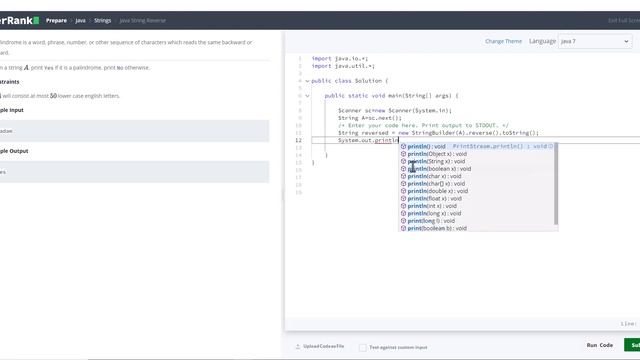
Task: Click the method icon beside println() : void
Action: (403, 146)
